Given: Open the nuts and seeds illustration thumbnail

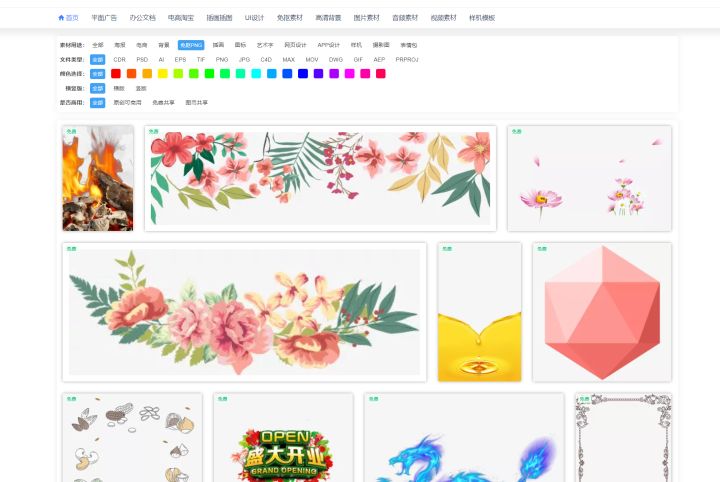Looking at the screenshot, I should (132, 437).
